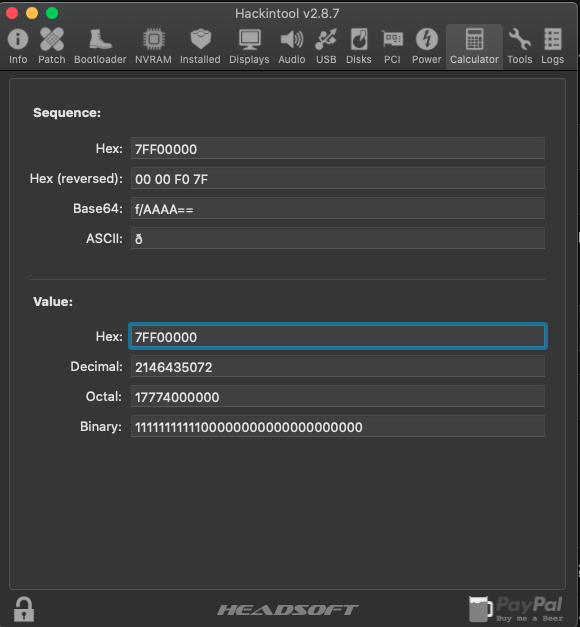
Task: Click the Decimal value field
Action: (338, 366)
